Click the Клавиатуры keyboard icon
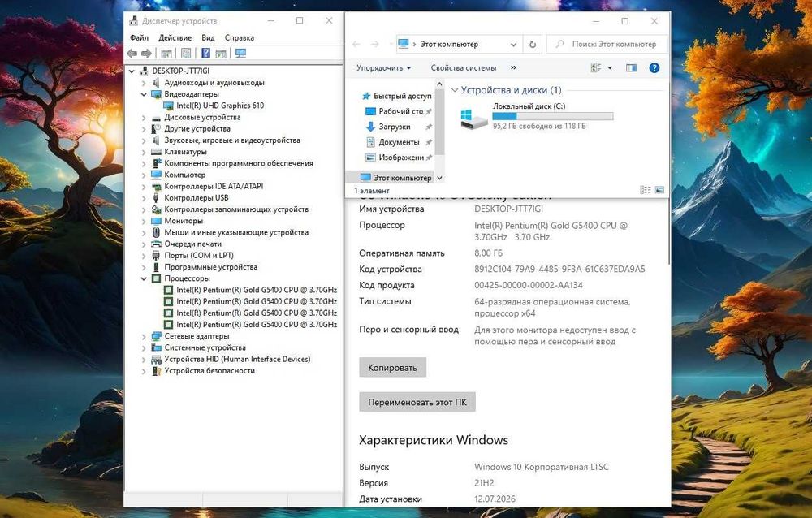Viewport: 812px width, 518px height. [x=156, y=152]
